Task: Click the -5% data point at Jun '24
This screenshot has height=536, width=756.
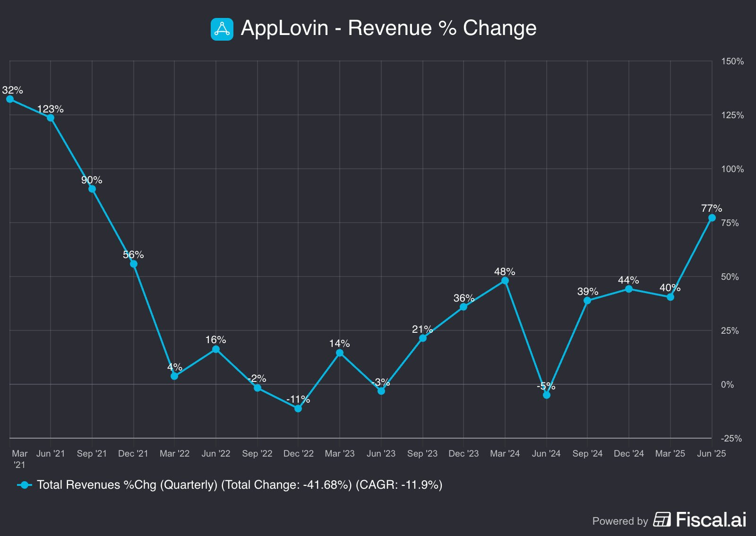Action: pyautogui.click(x=547, y=395)
